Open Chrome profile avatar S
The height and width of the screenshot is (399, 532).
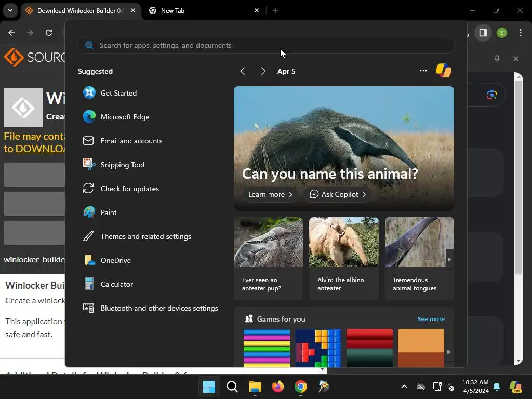tap(502, 33)
